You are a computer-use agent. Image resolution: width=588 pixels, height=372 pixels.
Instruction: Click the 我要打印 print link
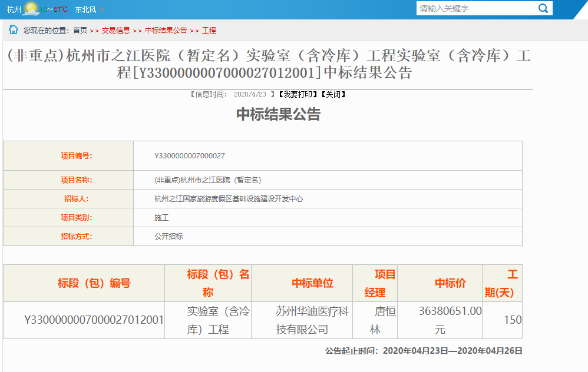(x=298, y=94)
